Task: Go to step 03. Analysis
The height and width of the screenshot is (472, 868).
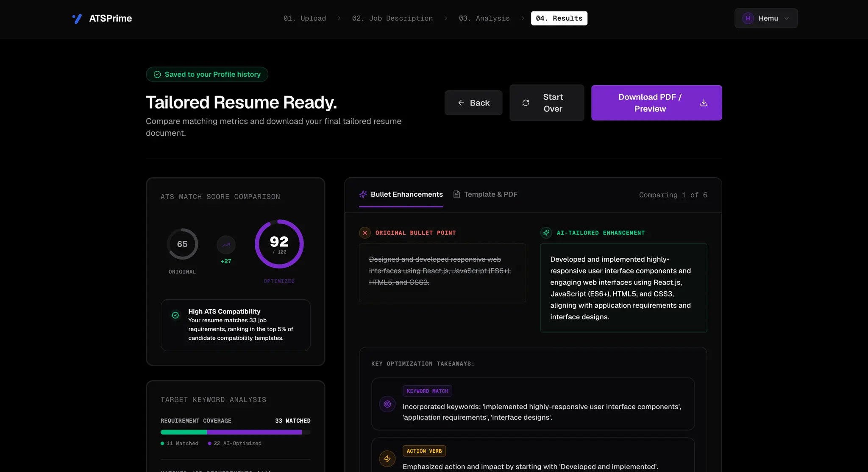Action: coord(484,18)
